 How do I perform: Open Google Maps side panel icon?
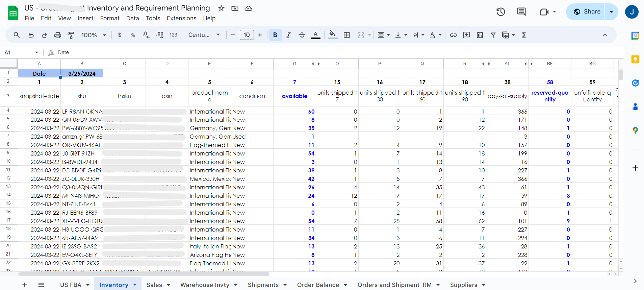click(635, 130)
